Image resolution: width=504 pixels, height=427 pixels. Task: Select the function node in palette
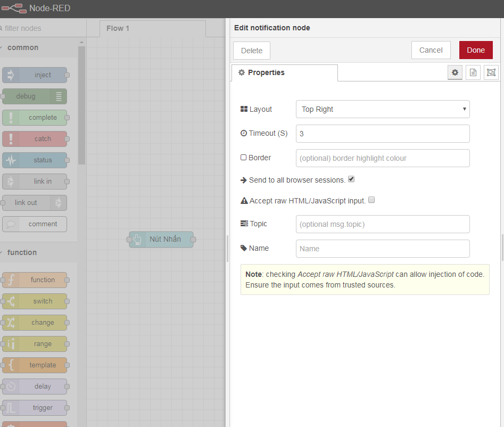pyautogui.click(x=35, y=280)
